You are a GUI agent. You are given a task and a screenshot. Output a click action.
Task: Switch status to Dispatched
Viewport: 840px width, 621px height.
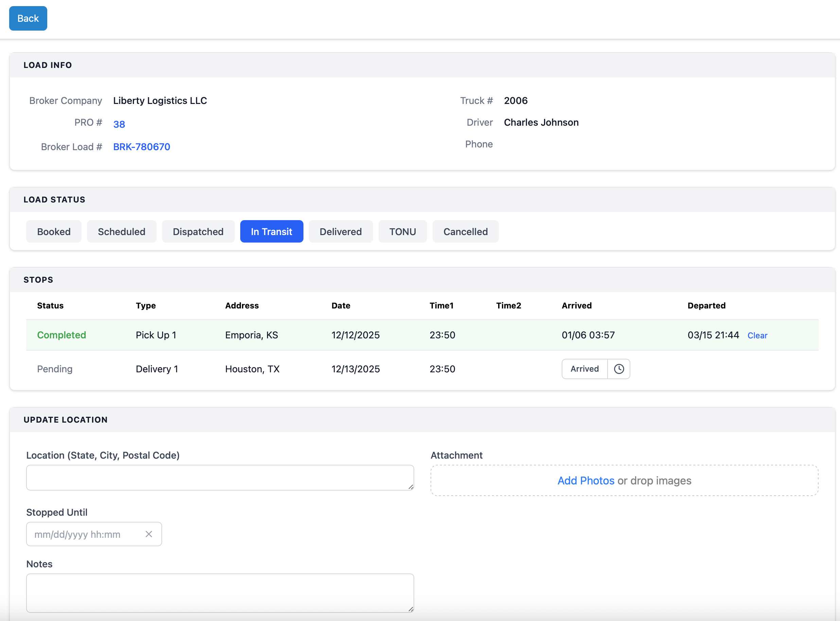tap(198, 232)
